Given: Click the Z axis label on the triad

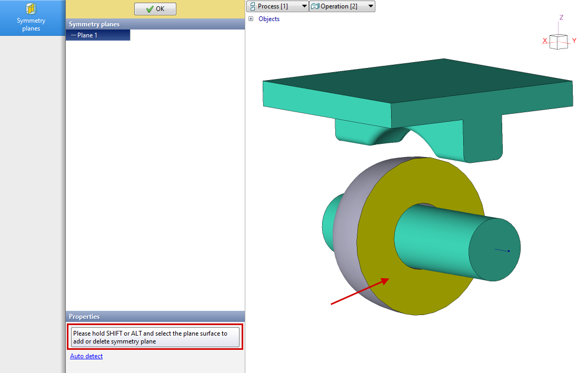Looking at the screenshot, I should click(x=562, y=17).
